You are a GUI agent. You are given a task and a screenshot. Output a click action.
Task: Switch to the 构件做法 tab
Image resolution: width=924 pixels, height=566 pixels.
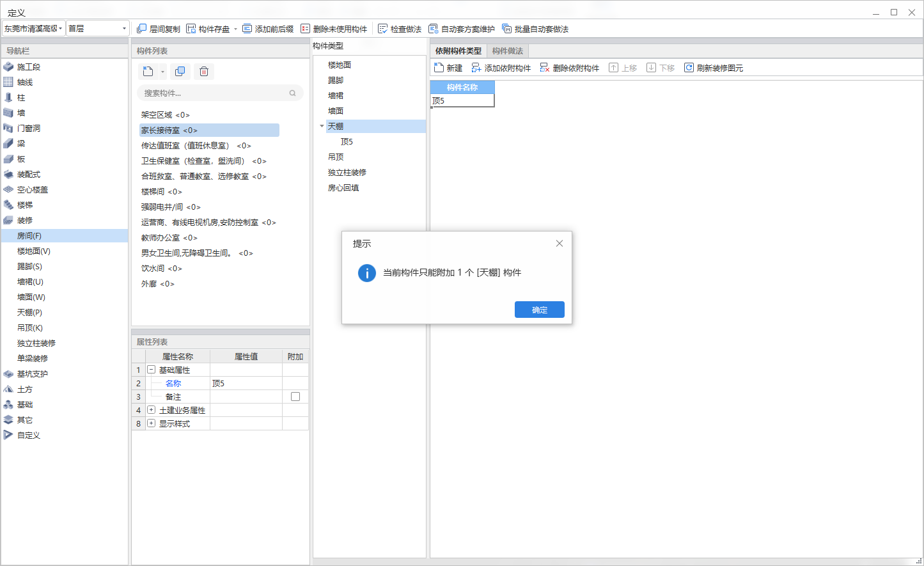(x=508, y=51)
